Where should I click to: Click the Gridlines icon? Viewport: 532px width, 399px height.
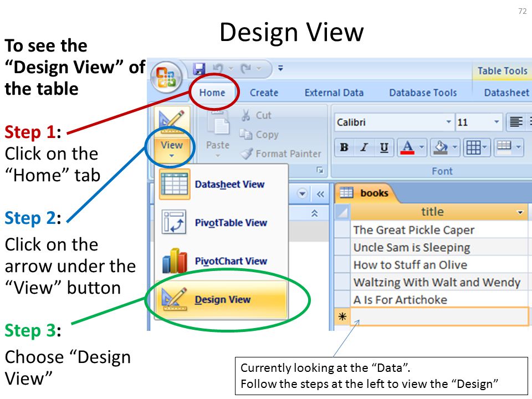coord(473,147)
